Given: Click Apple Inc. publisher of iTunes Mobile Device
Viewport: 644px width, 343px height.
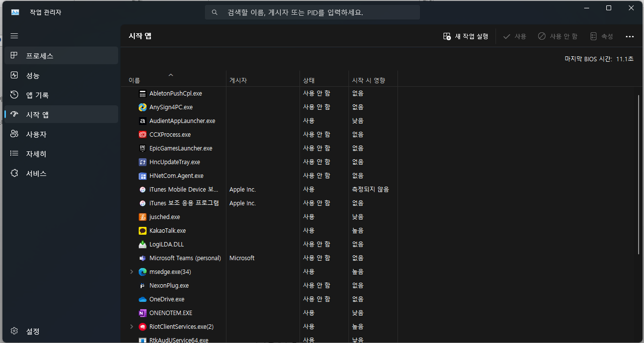Looking at the screenshot, I should click(243, 189).
